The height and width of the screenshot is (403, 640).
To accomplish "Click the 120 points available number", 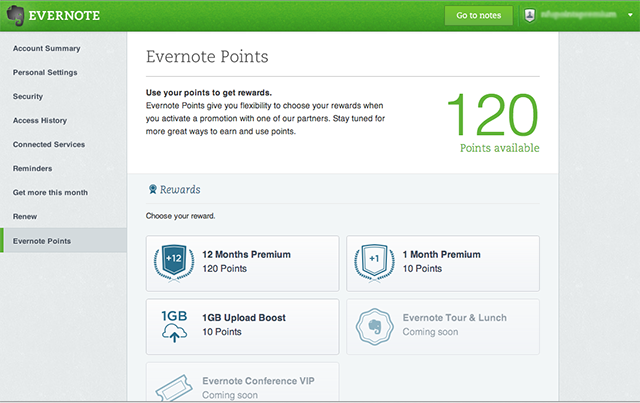I will click(493, 115).
